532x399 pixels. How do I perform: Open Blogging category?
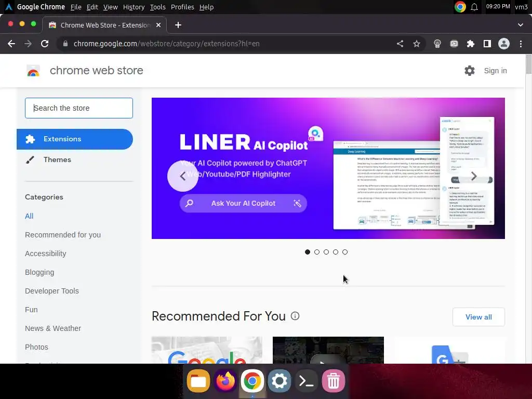tap(39, 272)
